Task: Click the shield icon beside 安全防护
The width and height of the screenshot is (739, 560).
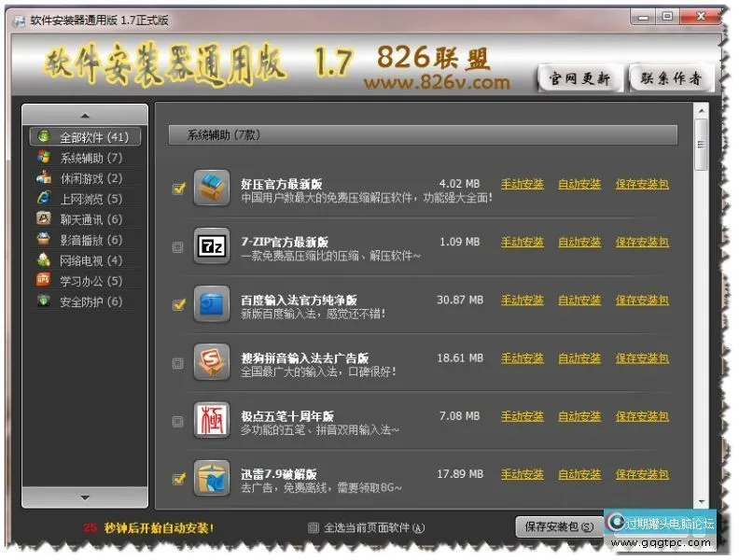Action: [x=44, y=301]
